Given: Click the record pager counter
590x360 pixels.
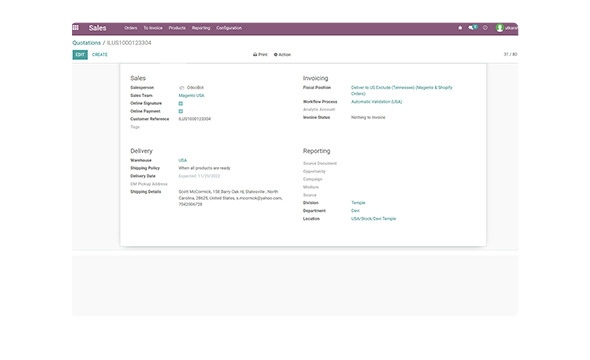Looking at the screenshot, I should tap(510, 55).
